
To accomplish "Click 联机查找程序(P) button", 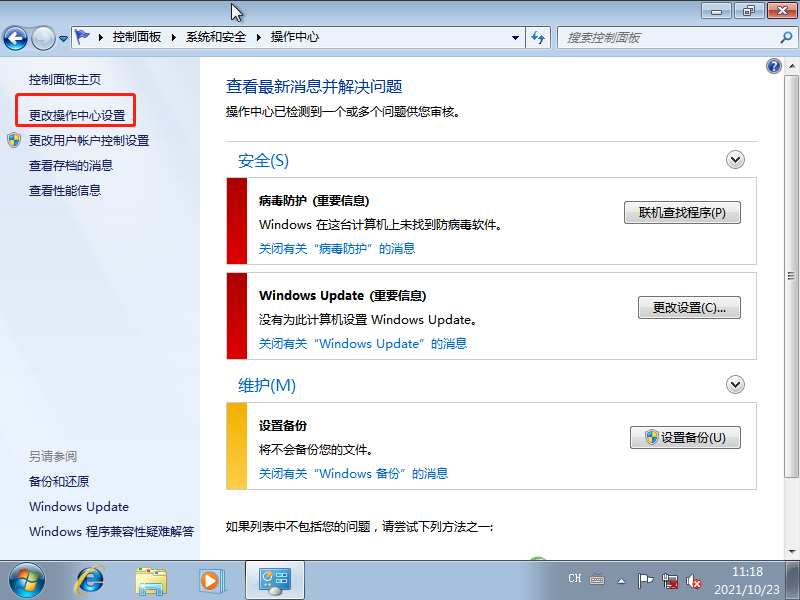I will tap(682, 212).
